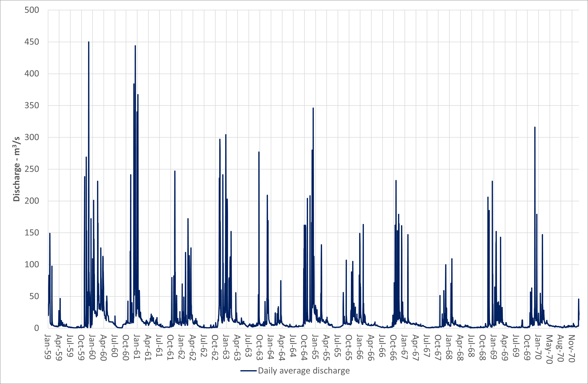Click the y-axis value 300

[x=32, y=137]
